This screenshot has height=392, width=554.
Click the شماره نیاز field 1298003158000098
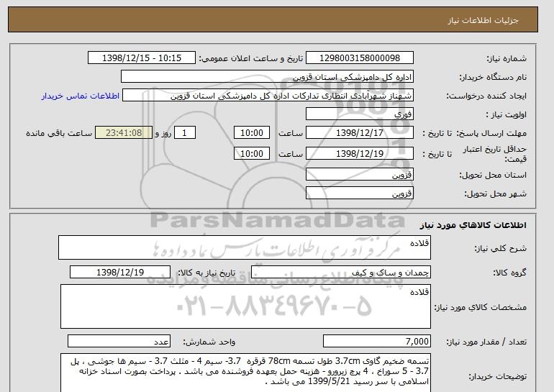[360, 58]
